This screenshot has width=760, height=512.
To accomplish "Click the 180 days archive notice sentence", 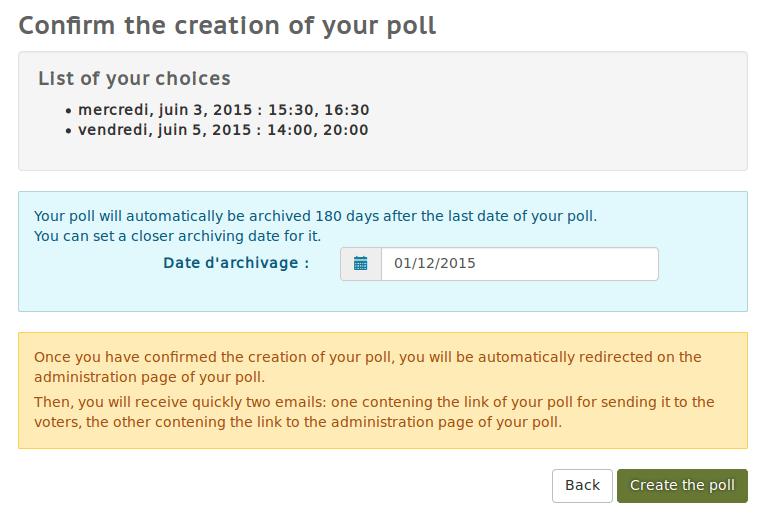I will coord(316,216).
